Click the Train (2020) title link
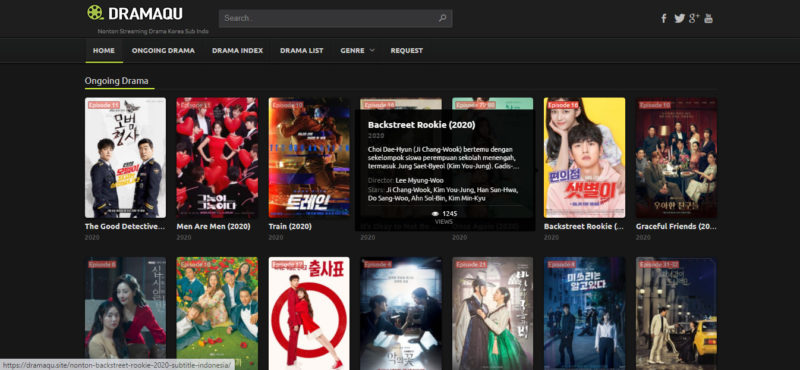 click(x=290, y=226)
